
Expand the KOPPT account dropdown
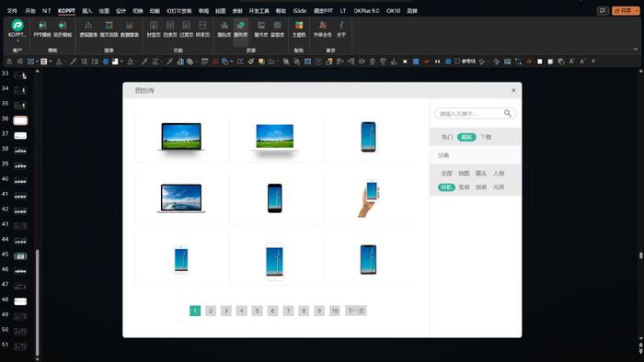coord(17,40)
